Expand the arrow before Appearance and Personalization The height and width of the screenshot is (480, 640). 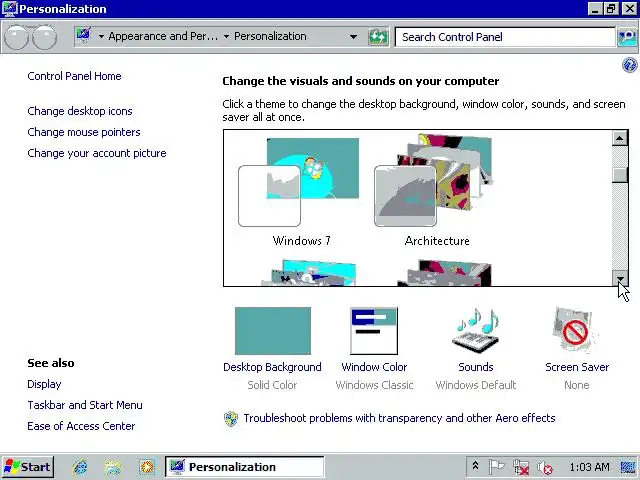(101, 37)
